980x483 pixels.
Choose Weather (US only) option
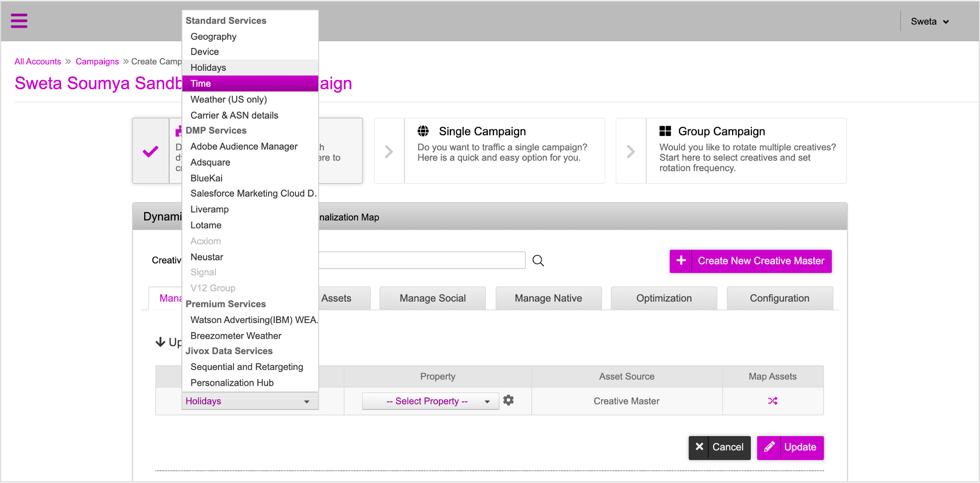coord(229,99)
